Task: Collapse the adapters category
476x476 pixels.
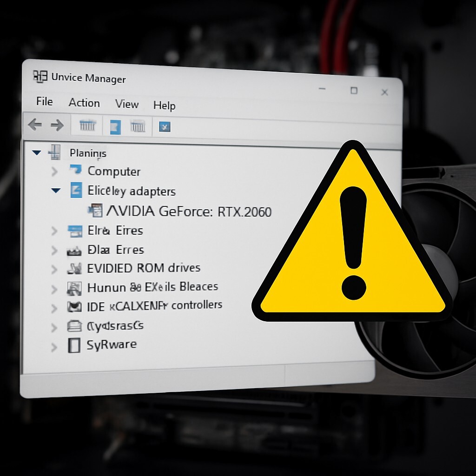Action: point(56,191)
